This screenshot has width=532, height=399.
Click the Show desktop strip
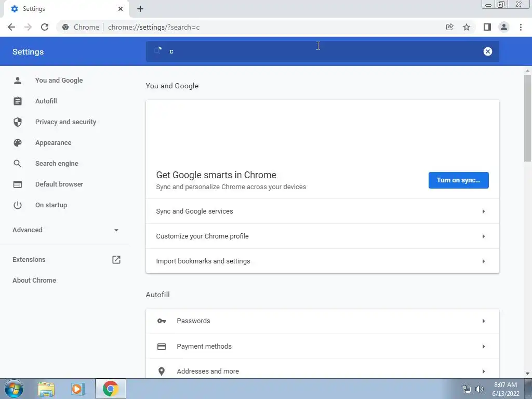click(528, 389)
